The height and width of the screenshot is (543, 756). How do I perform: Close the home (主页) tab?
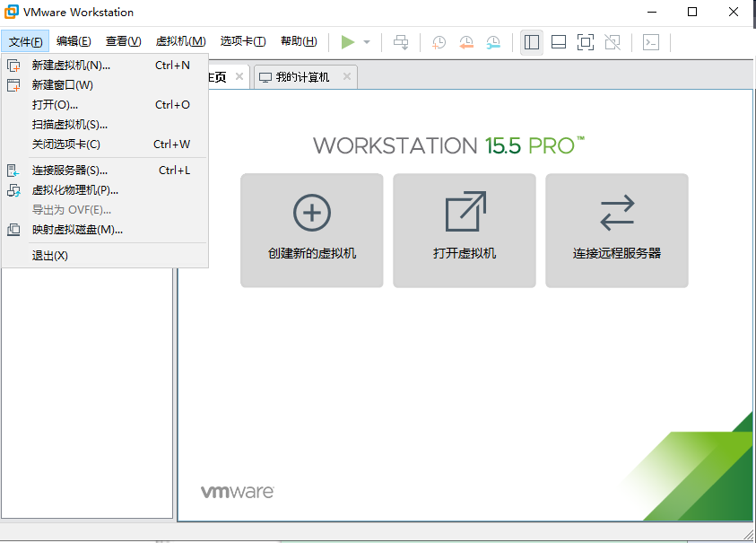point(239,76)
